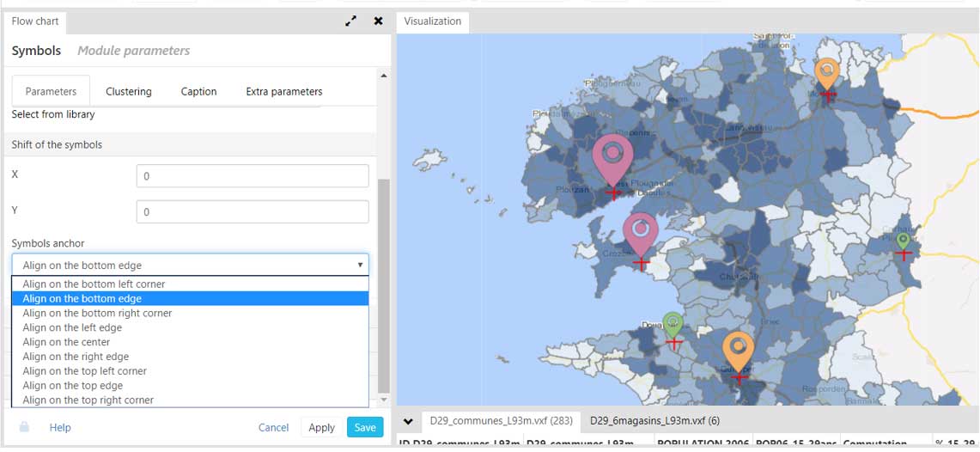Choose Align on the top right corner
The height and width of the screenshot is (452, 980).
pyautogui.click(x=190, y=400)
